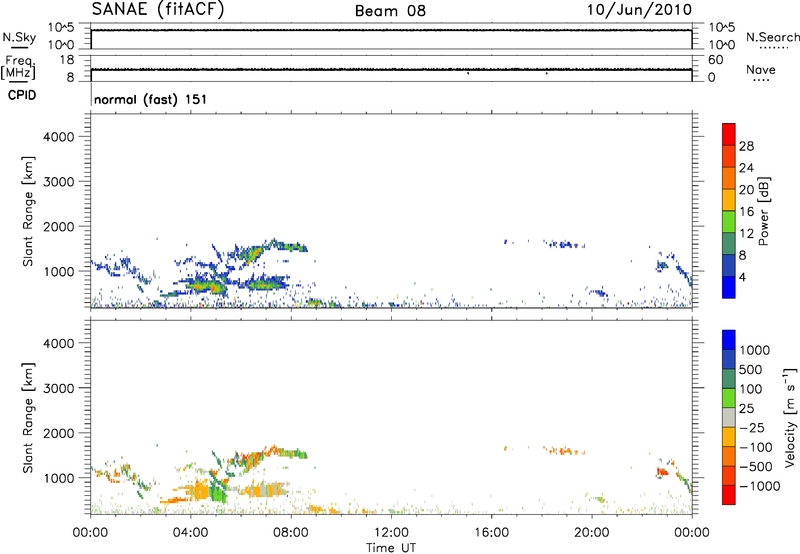The image size is (800, 554).
Task: Click the Velocity [m s-1] colorbar label
Action: [x=790, y=417]
